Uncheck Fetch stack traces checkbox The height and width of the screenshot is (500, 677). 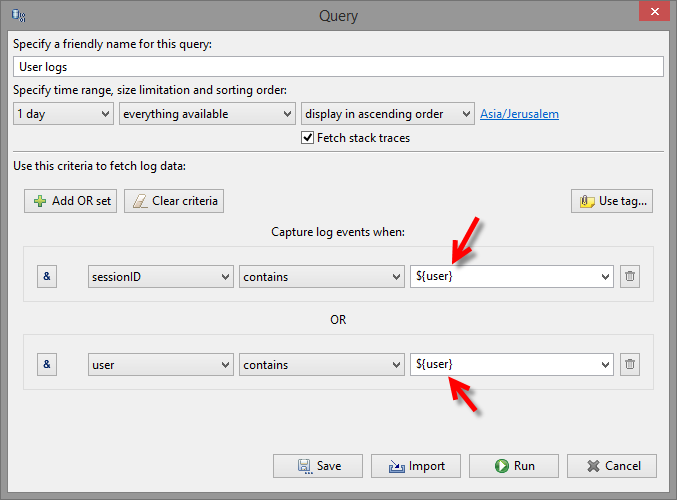307,138
